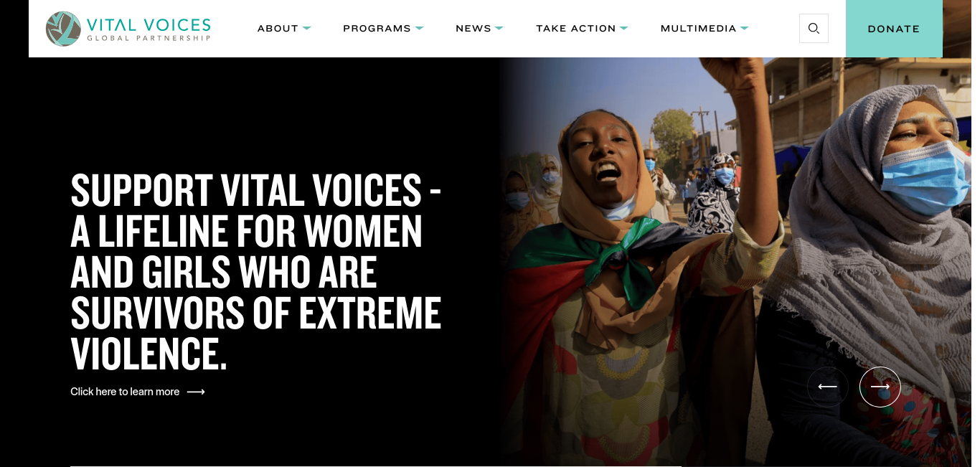Click the hero photo of protesting women

coord(735,262)
